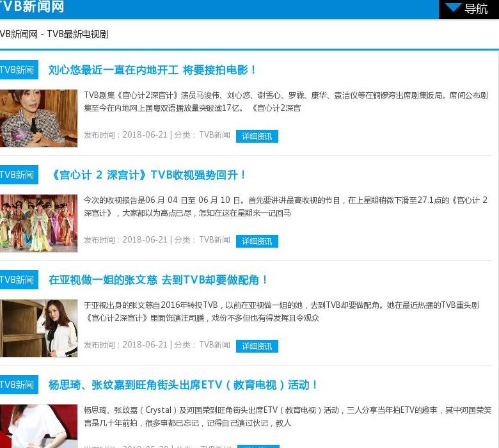Click TVB新闻 tag beside 杨思琦 headline
Viewport: 499px width, 448px height.
click(x=19, y=385)
